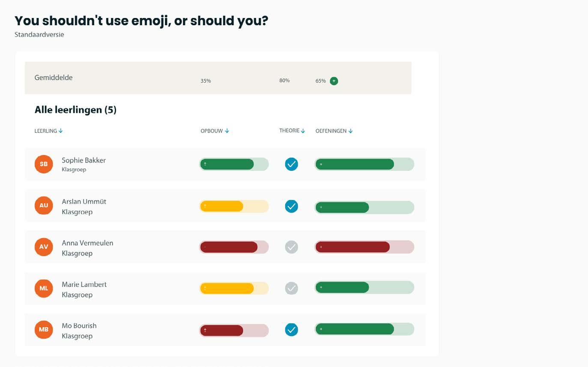Toggle Mo Bourish's blue theory checkmark
Viewport: 588px width, 367px height.
pyautogui.click(x=291, y=329)
